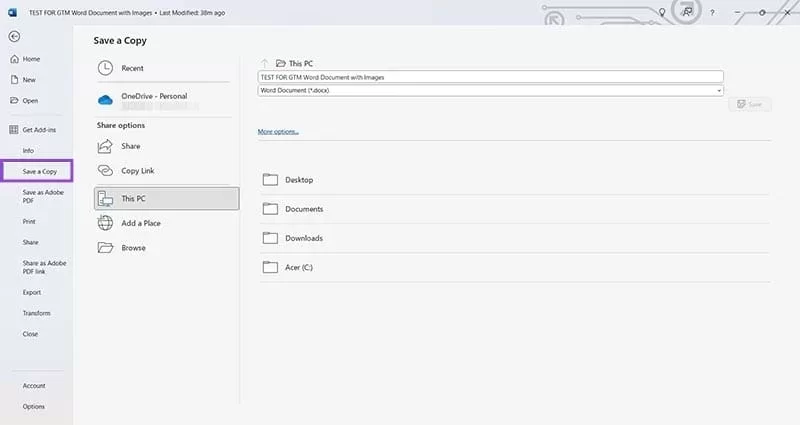Open the Help question mark icon

[x=712, y=12]
